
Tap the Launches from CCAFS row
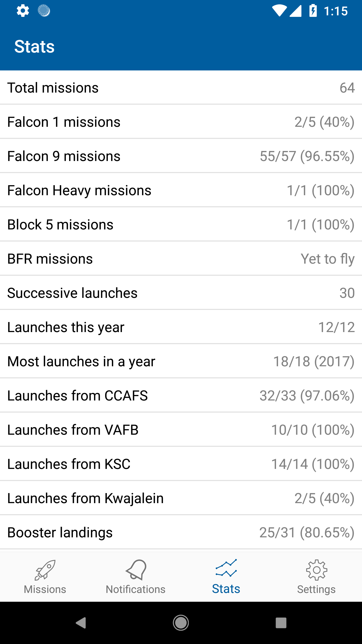(181, 395)
